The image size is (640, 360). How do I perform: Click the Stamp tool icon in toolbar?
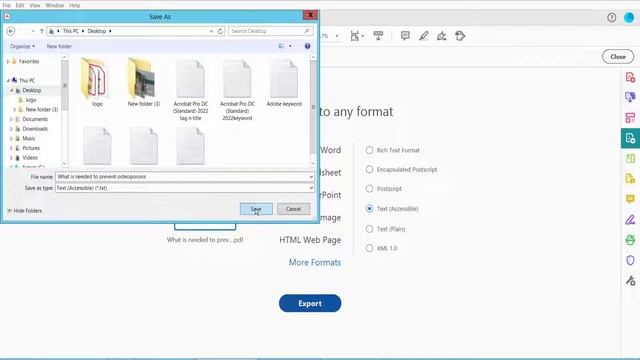(x=460, y=36)
